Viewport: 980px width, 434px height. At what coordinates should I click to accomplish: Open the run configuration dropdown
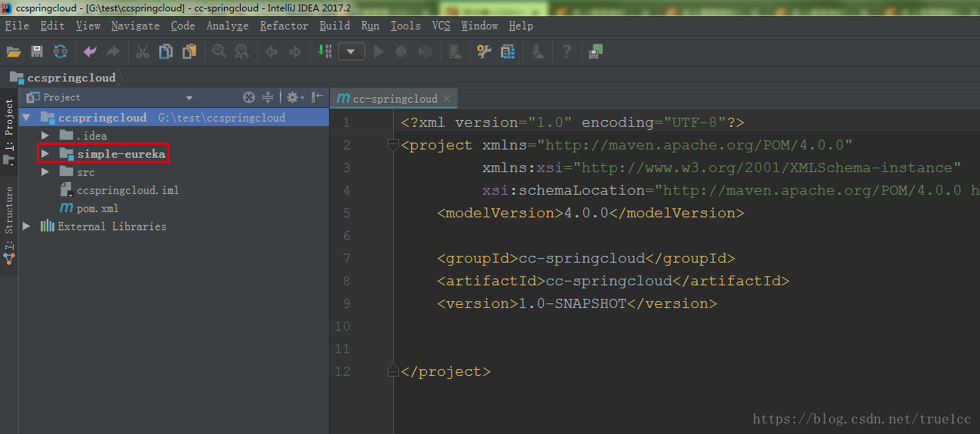(352, 51)
